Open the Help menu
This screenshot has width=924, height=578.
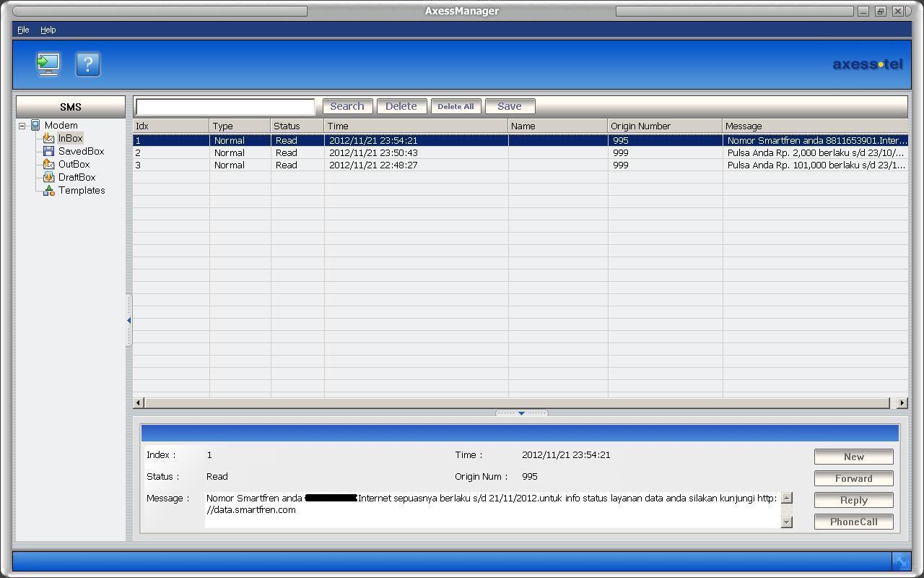click(48, 30)
